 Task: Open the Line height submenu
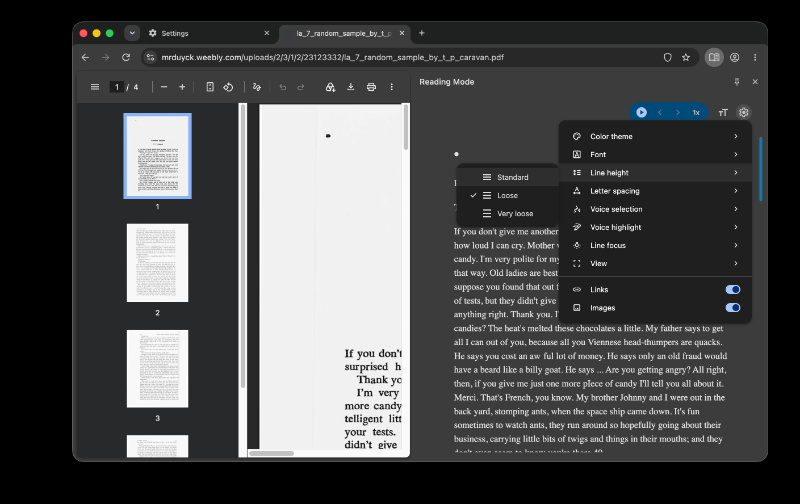pyautogui.click(x=655, y=173)
